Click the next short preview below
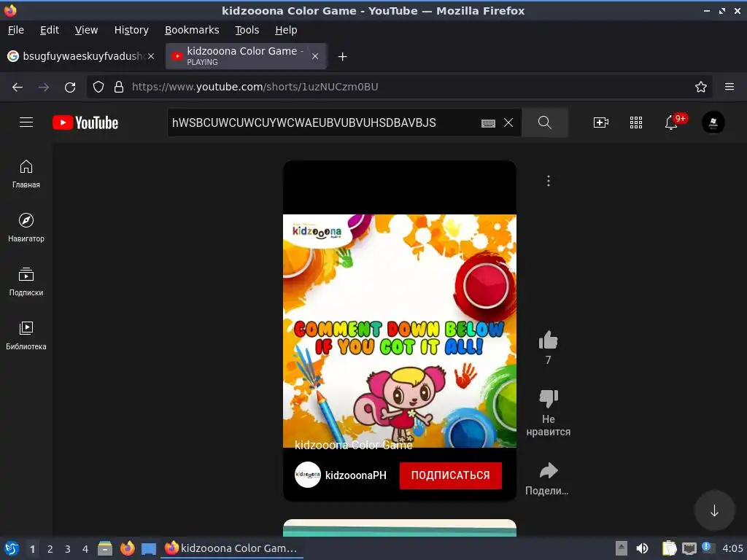This screenshot has height=560, width=747. coord(400,528)
